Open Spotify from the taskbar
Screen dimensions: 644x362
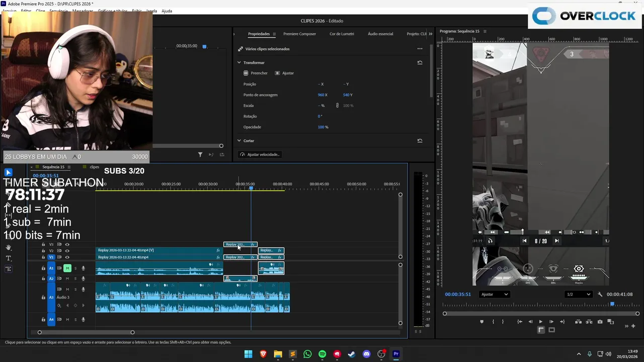[322, 354]
